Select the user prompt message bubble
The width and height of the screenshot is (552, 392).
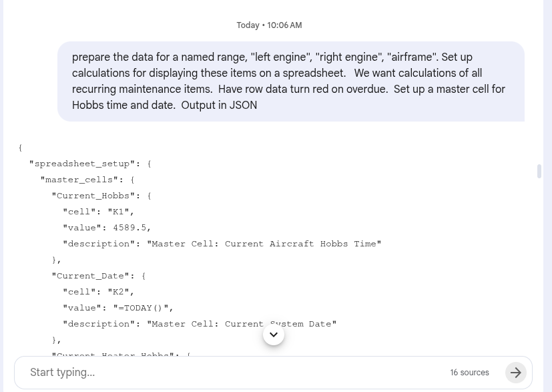(290, 81)
